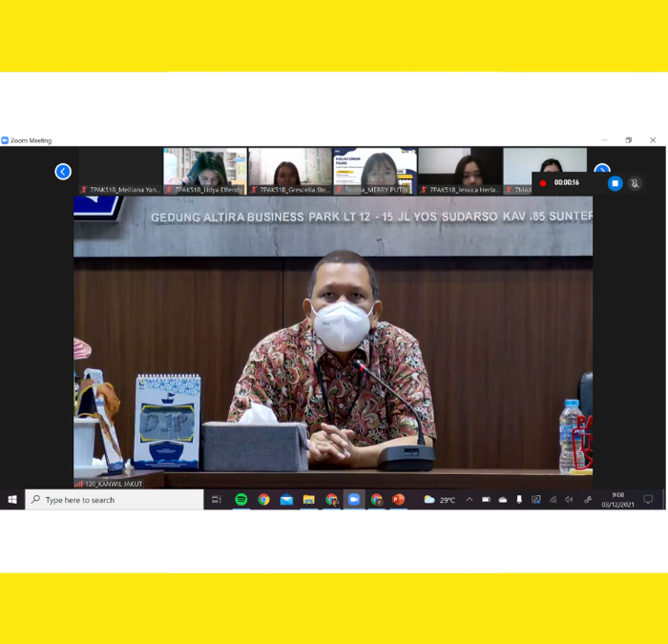Screen dimensions: 668x644
Task: Restore down the Zoom Meeting window
Action: click(628, 140)
